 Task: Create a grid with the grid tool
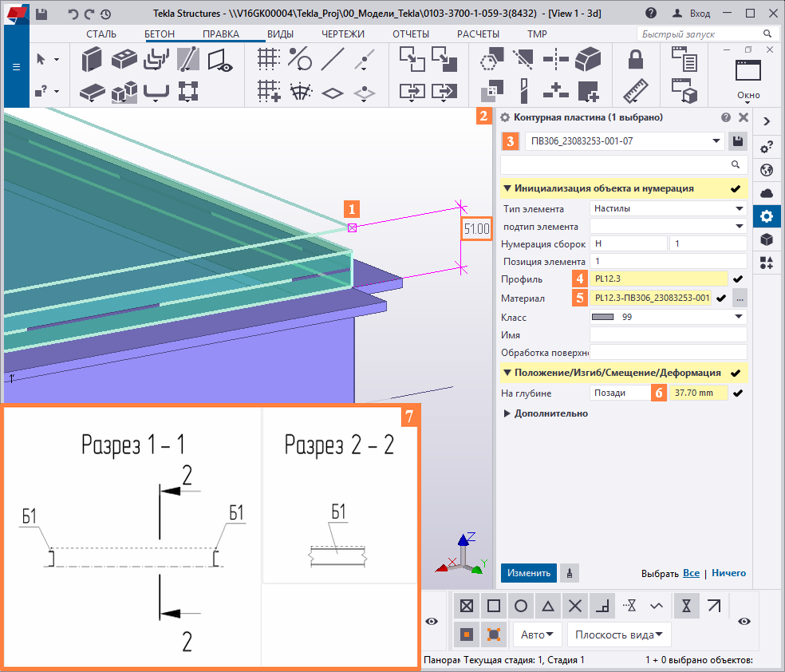[x=268, y=58]
